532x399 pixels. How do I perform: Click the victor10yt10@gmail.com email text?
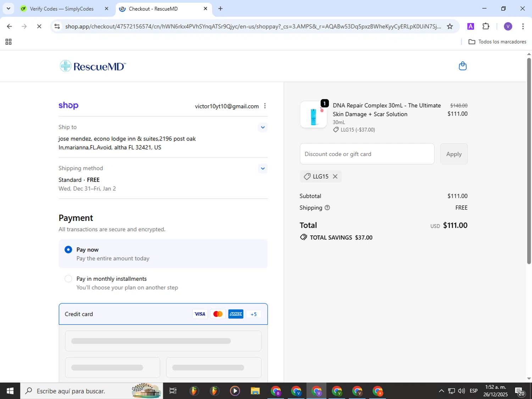tap(227, 106)
